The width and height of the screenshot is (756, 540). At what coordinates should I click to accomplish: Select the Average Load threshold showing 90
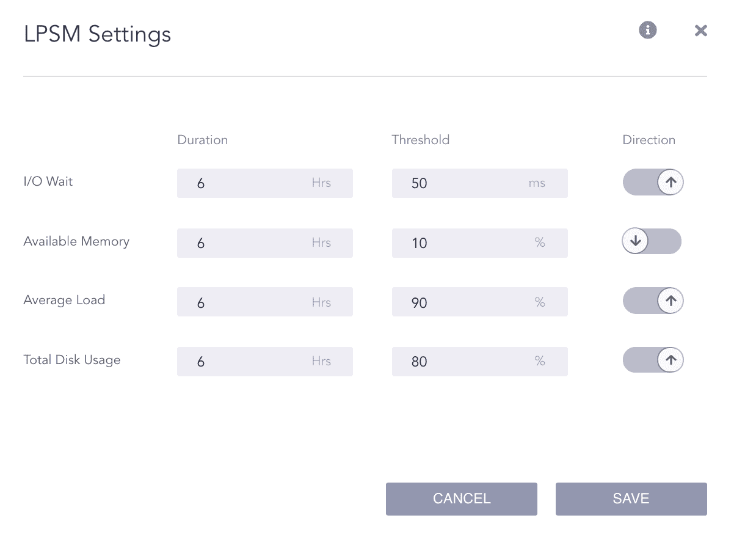click(479, 301)
